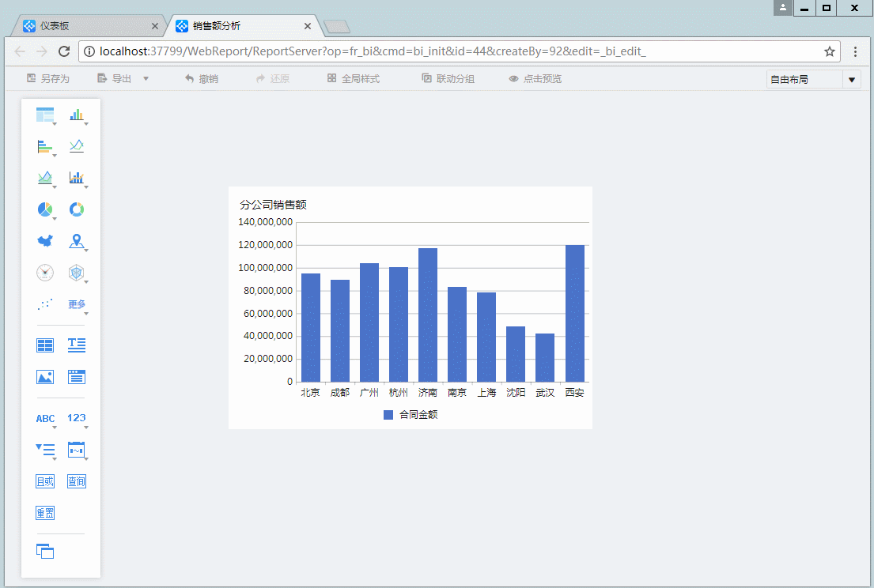Select the 分公司销售额 chart title
The image size is (874, 588).
click(273, 205)
